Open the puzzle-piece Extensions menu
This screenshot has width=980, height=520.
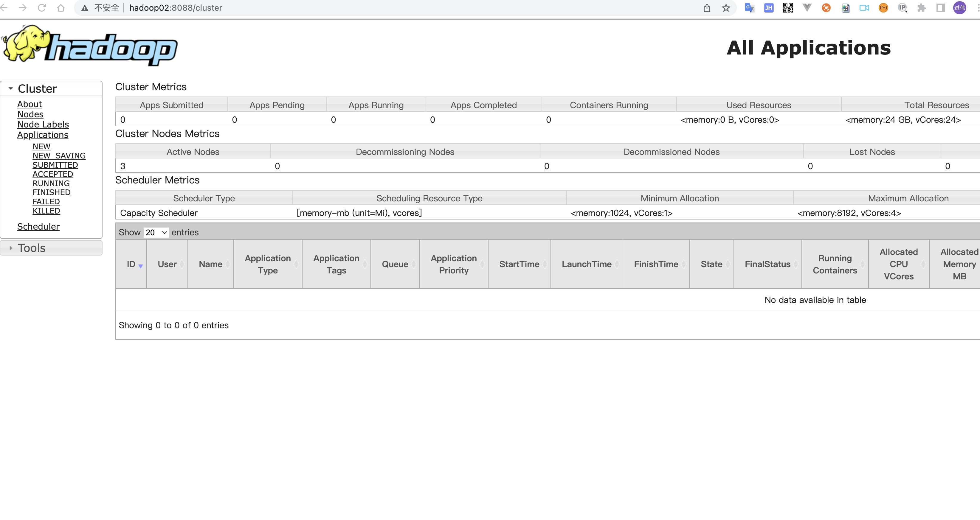click(x=921, y=8)
